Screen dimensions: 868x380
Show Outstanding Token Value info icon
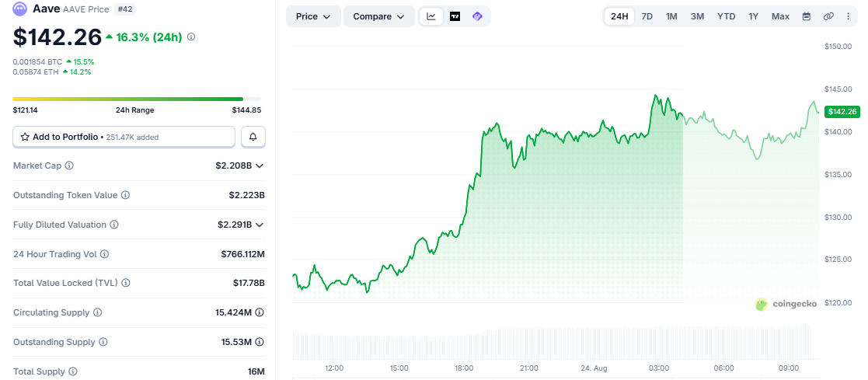[x=126, y=195]
